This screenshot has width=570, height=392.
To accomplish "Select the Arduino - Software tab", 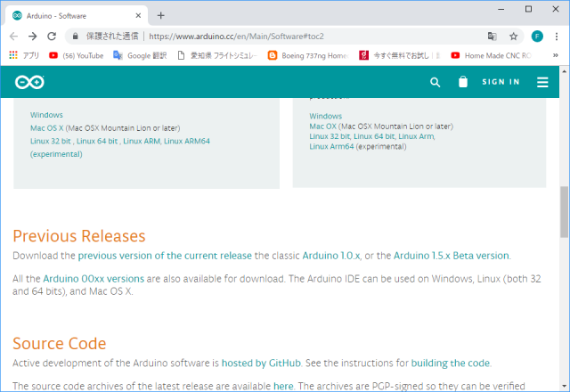I will tap(77, 16).
